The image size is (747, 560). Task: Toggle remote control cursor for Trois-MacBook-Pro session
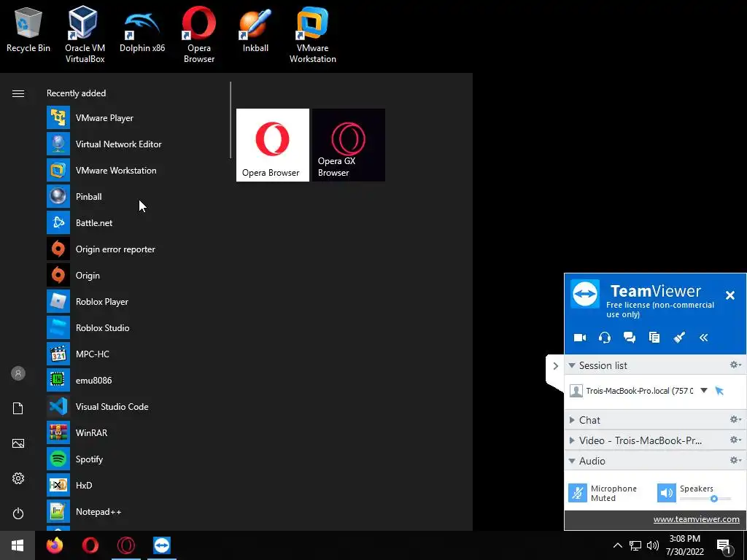tap(719, 391)
